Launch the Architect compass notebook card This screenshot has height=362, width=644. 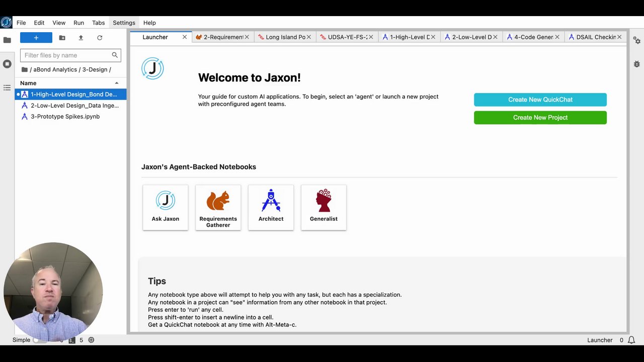tap(271, 208)
